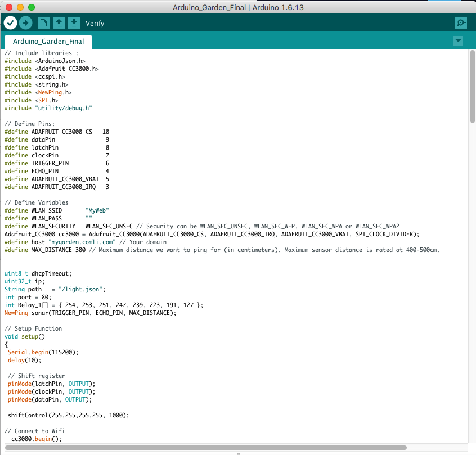Click the '// Connect to Wifi' comment
Viewport: 476px width, 455px height.
(35, 431)
